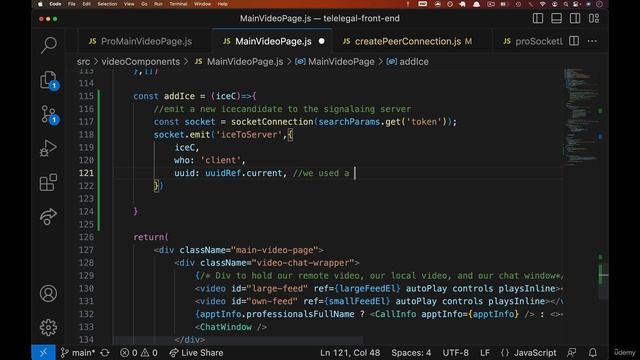Start Live Share from status bar
Viewport: 640px width, 360px height.
click(x=196, y=353)
